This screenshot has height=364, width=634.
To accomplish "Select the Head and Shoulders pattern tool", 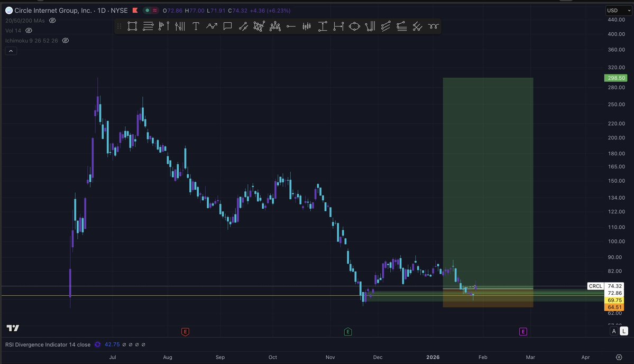I will [275, 26].
